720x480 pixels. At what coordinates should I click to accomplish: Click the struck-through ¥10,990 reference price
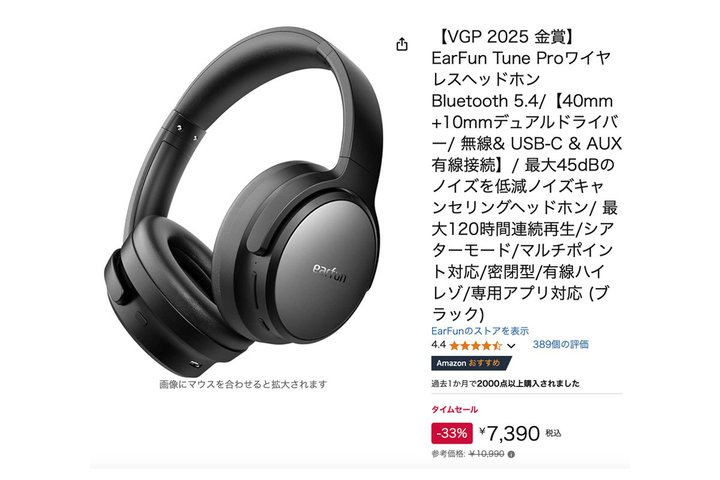tap(487, 454)
